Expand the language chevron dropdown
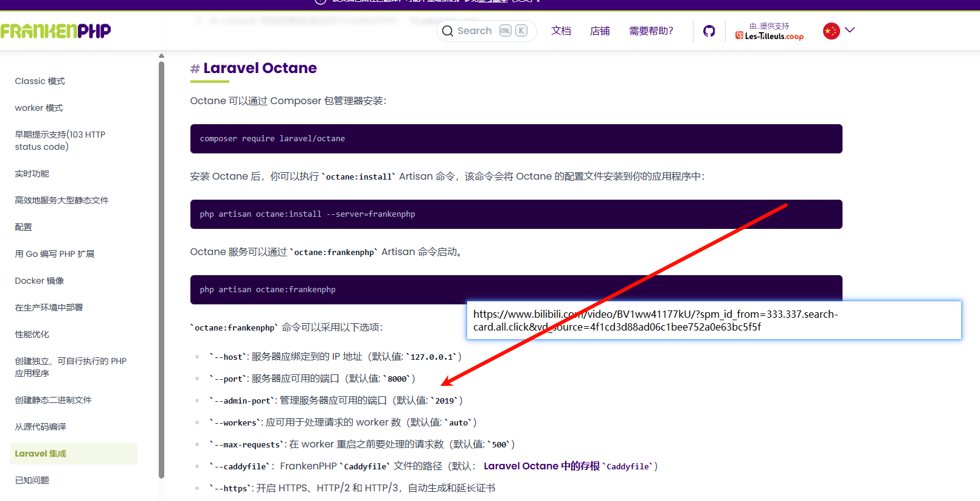 pos(850,30)
